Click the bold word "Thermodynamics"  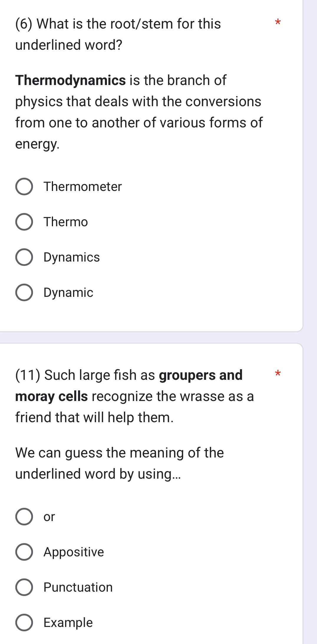[71, 80]
